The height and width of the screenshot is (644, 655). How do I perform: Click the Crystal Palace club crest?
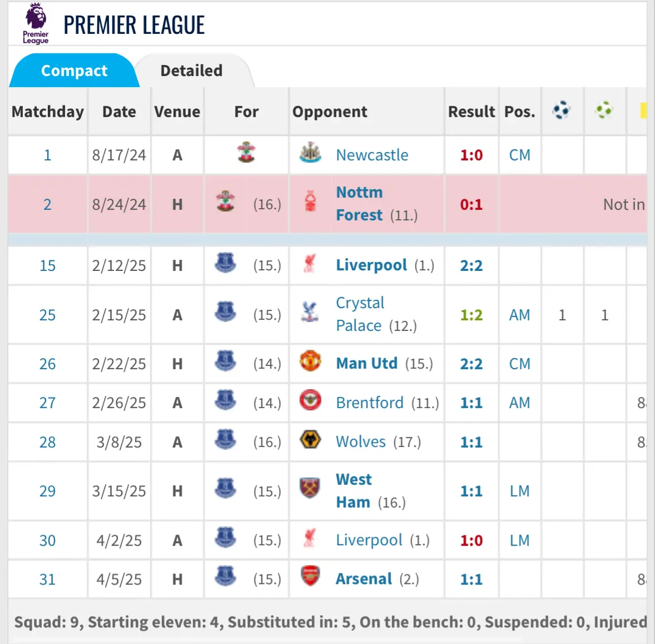point(309,312)
